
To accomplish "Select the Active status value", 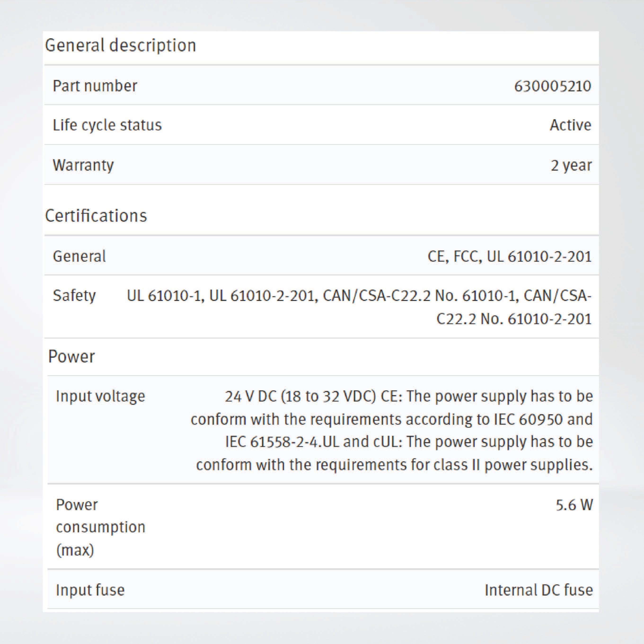I will [x=570, y=125].
